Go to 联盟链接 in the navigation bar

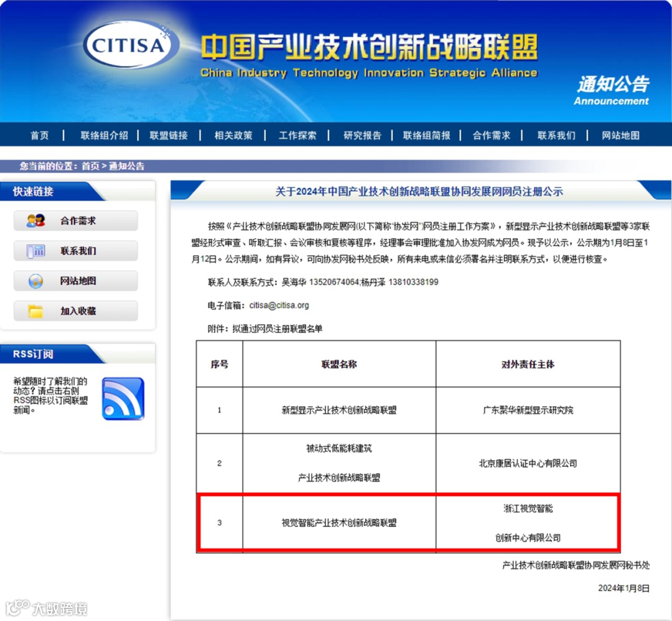tap(169, 136)
